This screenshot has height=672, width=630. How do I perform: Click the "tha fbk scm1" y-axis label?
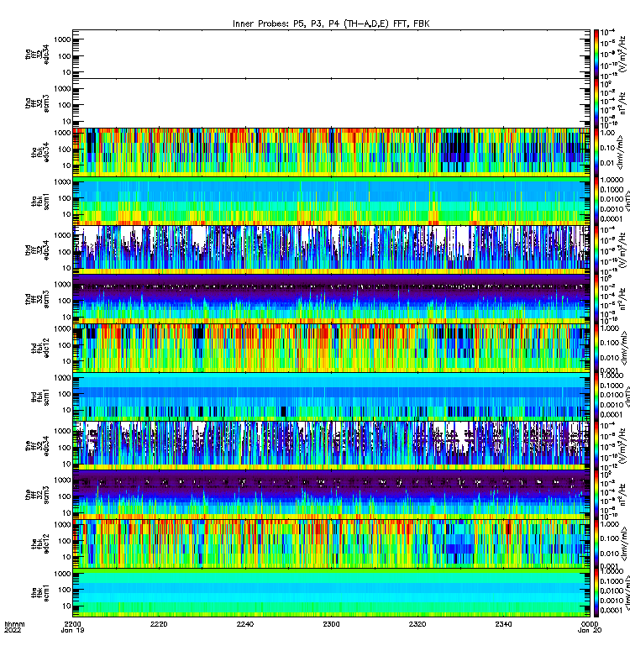[x=40, y=201]
